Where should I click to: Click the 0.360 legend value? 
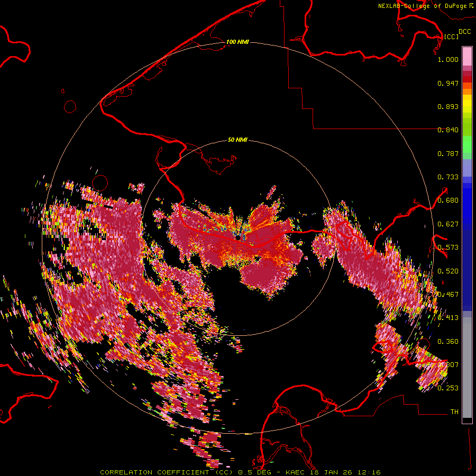coord(448,342)
